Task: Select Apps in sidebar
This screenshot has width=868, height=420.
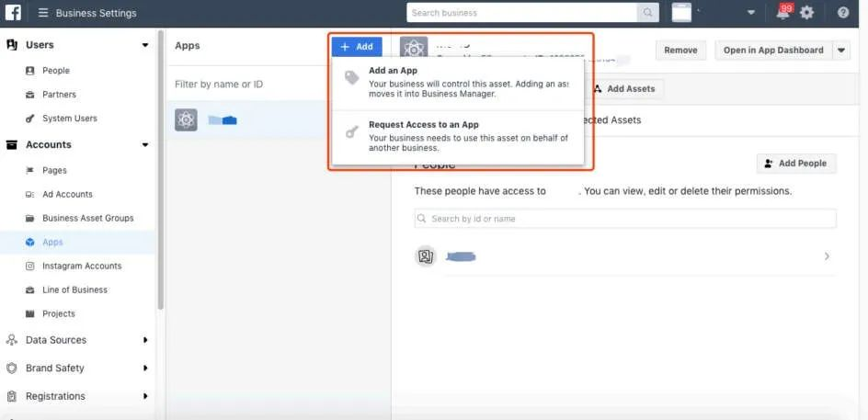Action: point(52,242)
